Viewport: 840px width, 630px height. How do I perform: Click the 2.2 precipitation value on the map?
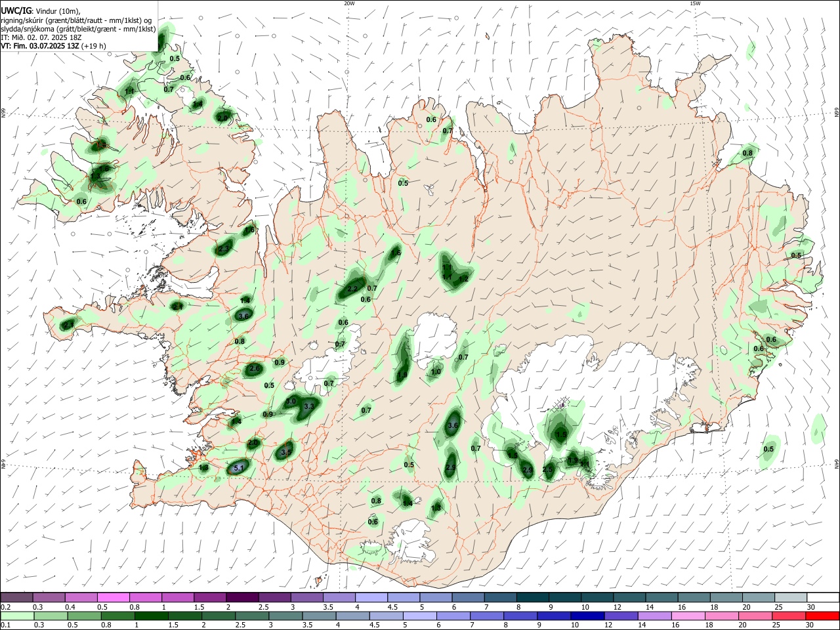pos(352,289)
